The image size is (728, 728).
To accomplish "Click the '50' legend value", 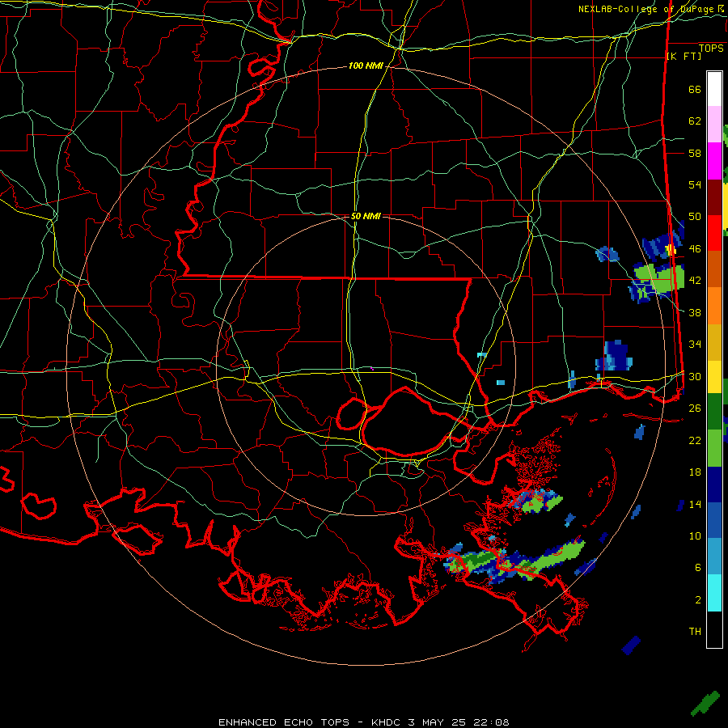I will [695, 217].
